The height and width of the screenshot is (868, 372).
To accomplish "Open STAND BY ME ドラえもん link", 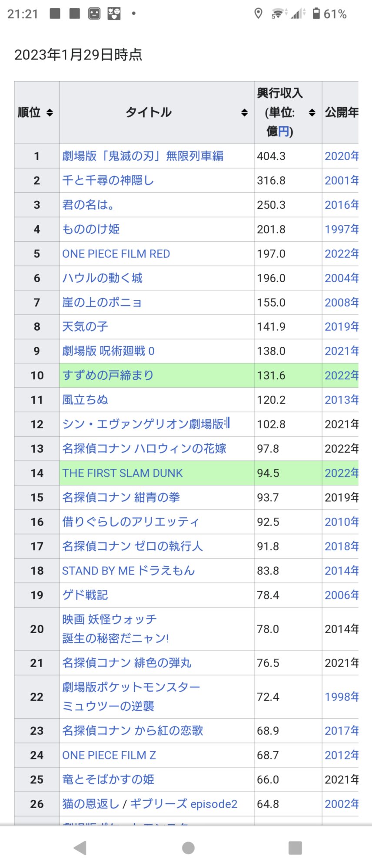I will point(128,570).
